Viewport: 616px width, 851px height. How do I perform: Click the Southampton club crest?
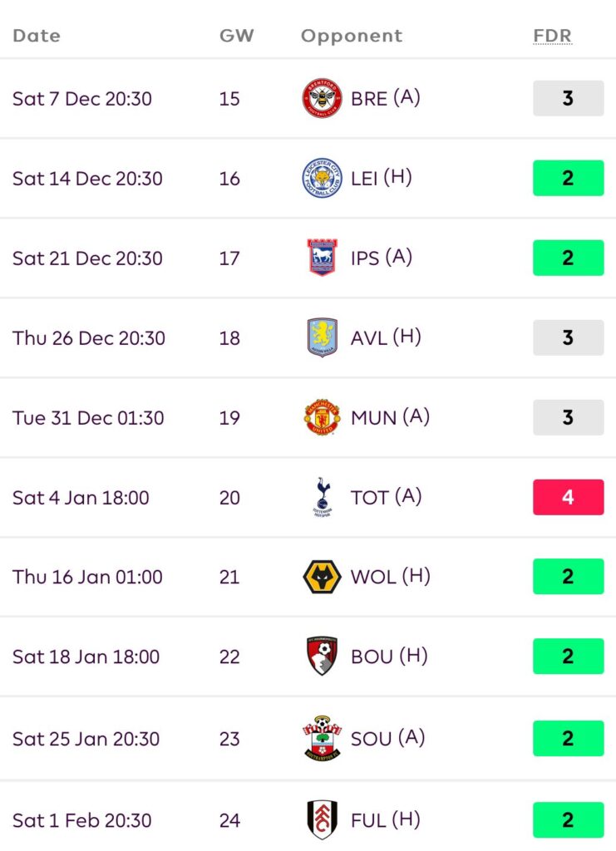322,738
